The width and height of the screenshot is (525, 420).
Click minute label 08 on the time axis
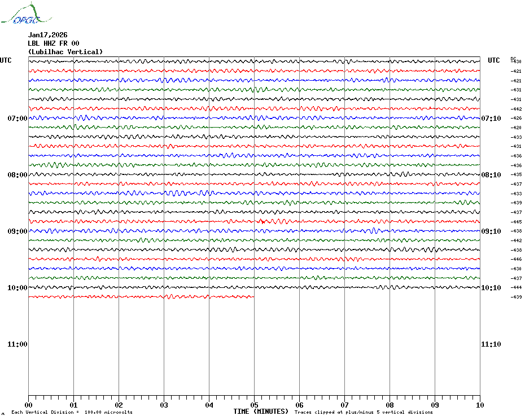click(x=390, y=405)
